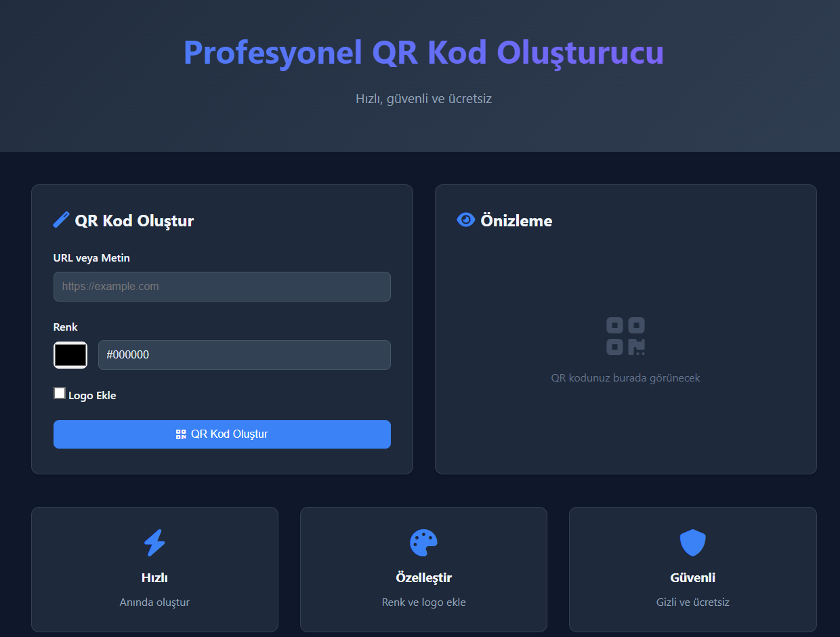The image size is (840, 637).
Task: Enable the Logo Ekle checkbox
Action: click(60, 392)
